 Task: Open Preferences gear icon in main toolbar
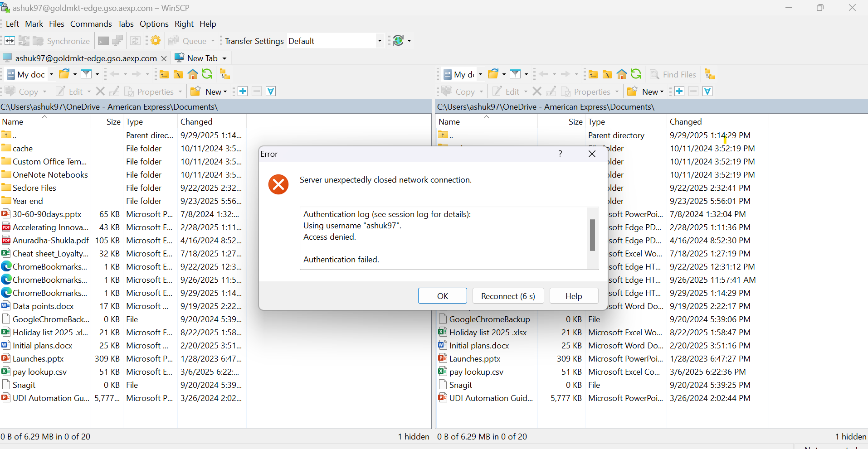point(156,41)
